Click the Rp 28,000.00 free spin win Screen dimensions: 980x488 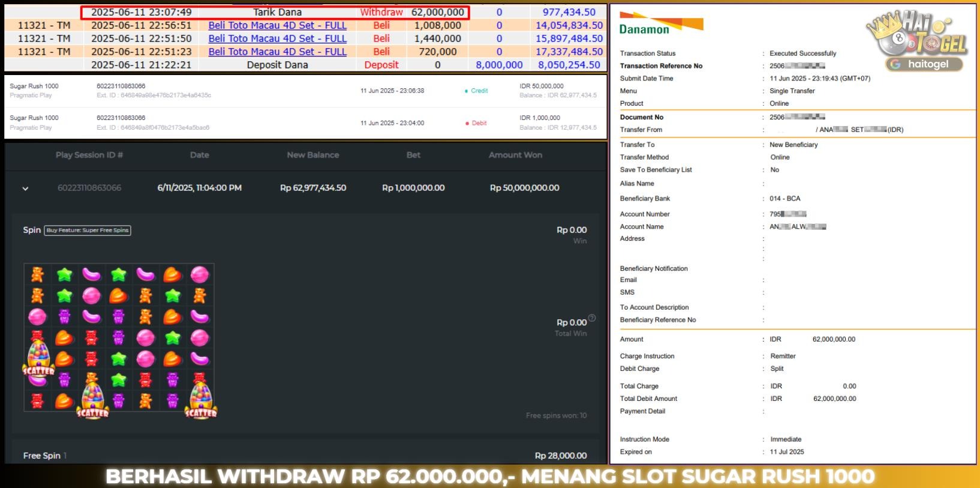(x=561, y=456)
